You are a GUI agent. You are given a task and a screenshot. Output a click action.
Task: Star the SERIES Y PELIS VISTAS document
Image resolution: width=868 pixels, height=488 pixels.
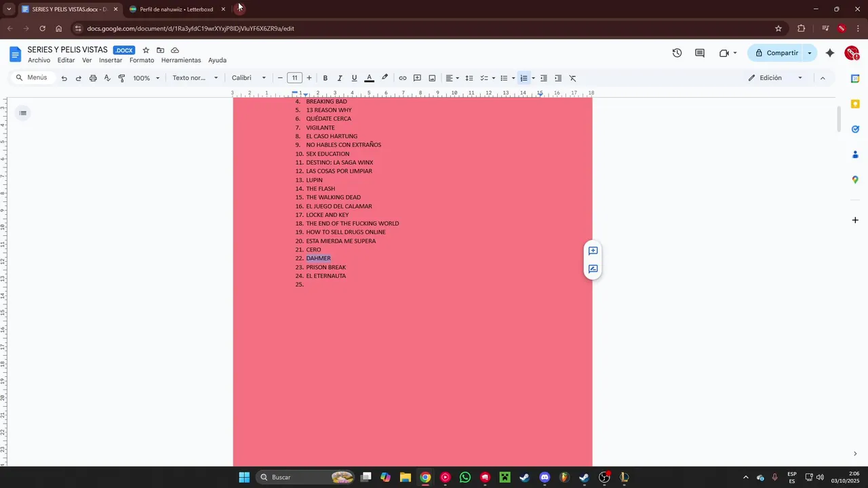146,50
